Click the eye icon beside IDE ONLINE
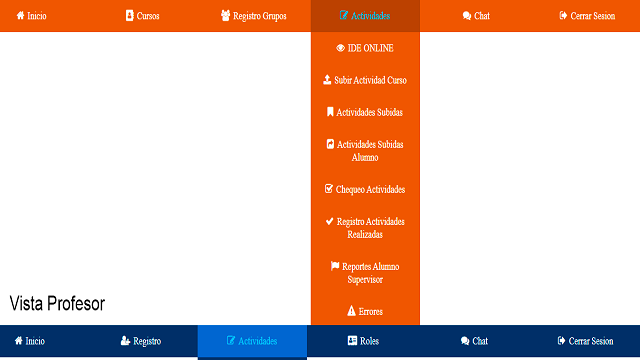Image resolution: width=640 pixels, height=360 pixels. [x=340, y=48]
